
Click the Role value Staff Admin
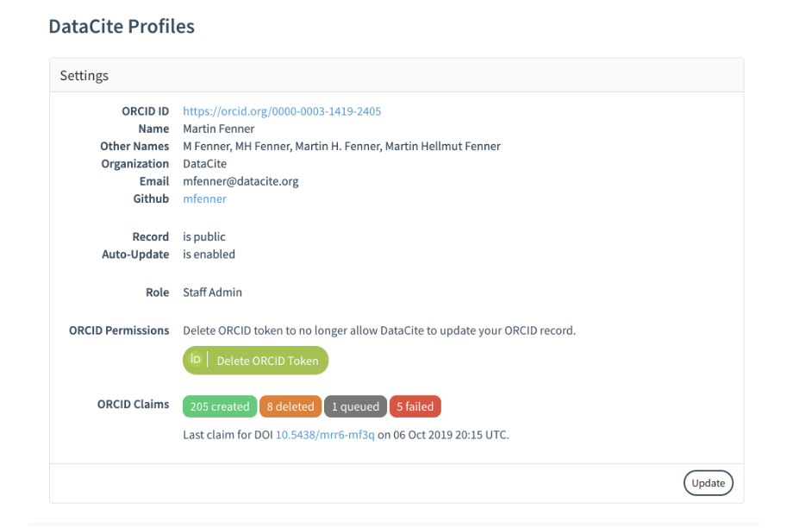pos(212,292)
